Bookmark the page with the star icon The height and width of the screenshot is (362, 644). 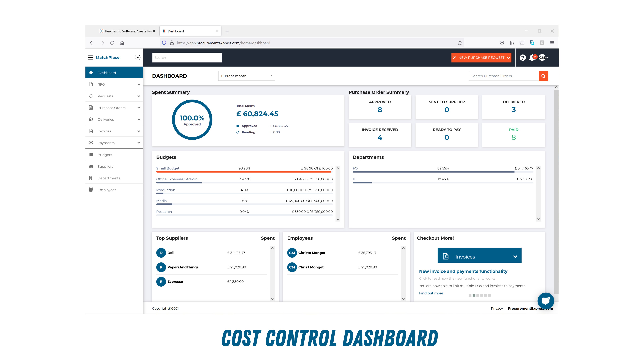460,43
